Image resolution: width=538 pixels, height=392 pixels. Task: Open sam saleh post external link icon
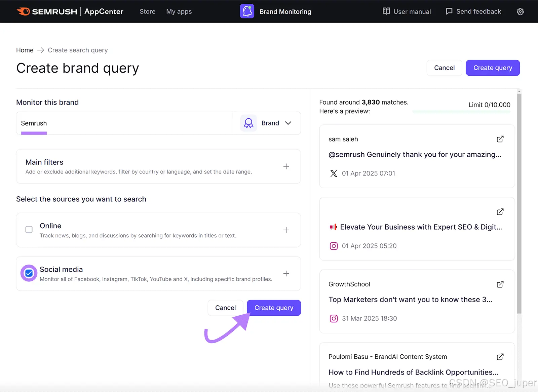[500, 139]
